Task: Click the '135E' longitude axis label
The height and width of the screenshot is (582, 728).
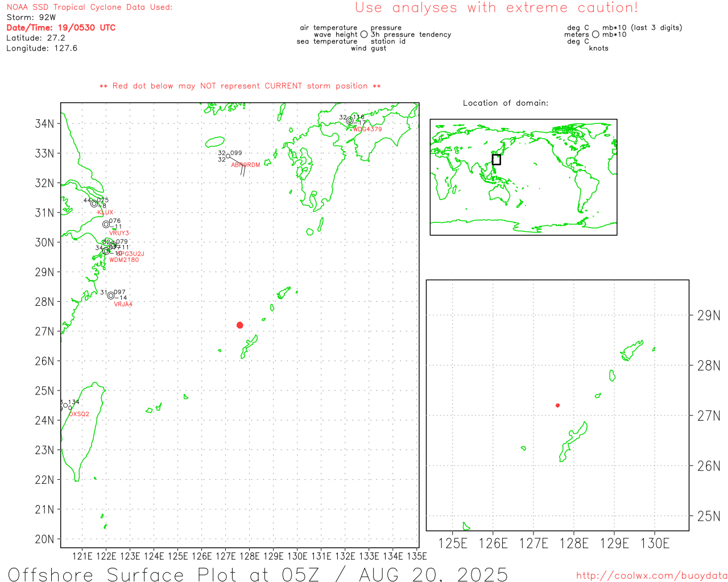Action: point(417,556)
